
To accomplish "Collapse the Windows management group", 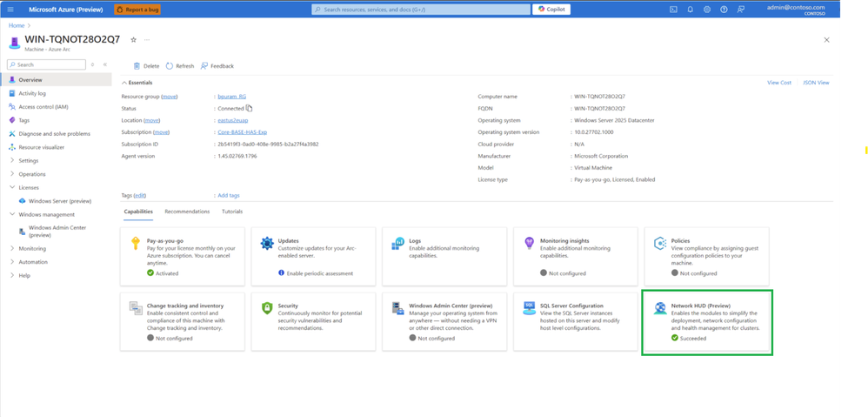I will [13, 214].
